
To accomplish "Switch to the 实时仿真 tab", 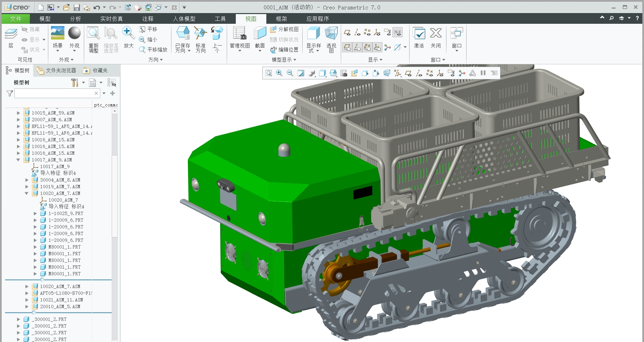I will click(112, 19).
